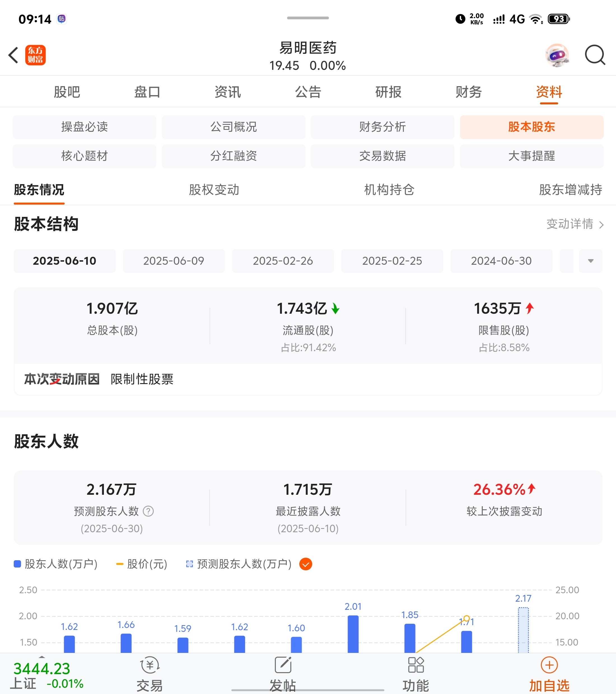616x694 pixels.
Task: Tap the clock-shaped status bar icon
Action: tap(460, 19)
